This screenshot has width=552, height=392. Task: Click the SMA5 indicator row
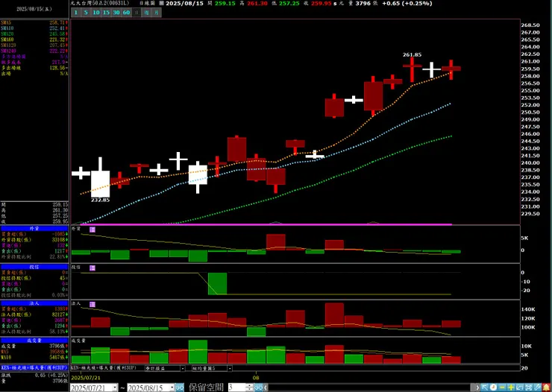tap(34, 22)
